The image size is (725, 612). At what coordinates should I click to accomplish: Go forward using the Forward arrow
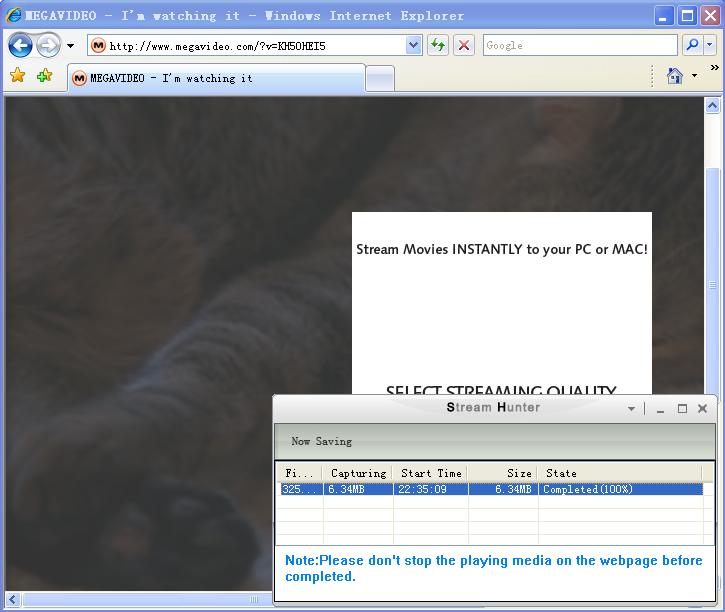49,45
